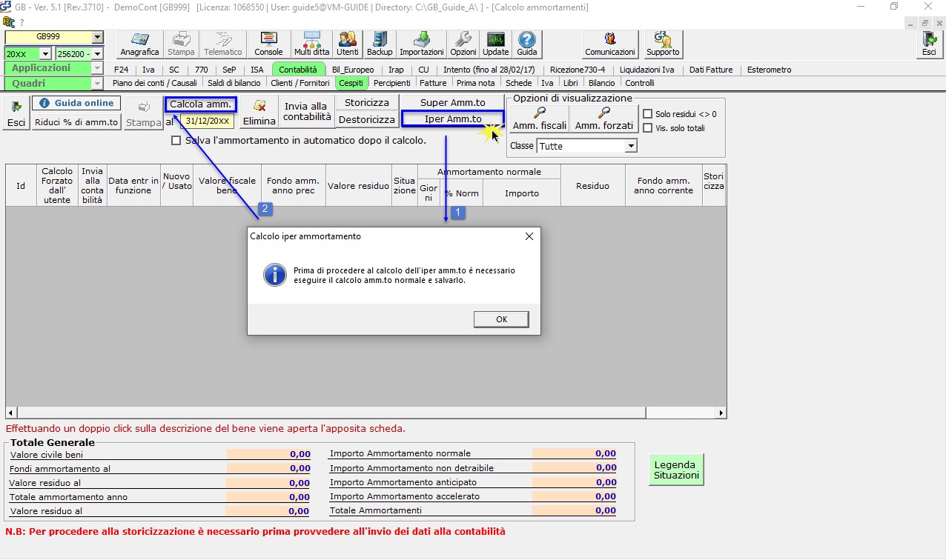Open the Cespiti tab

pyautogui.click(x=351, y=83)
